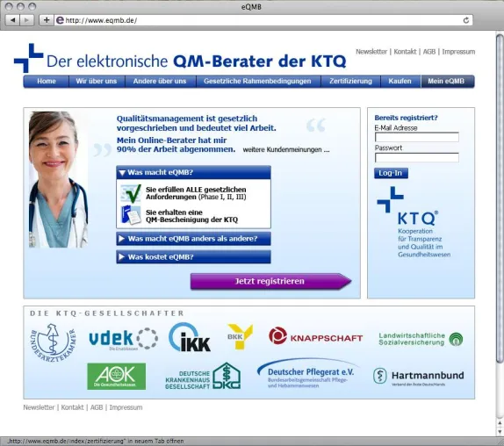Click the Bundesärztekammer logo

[54, 342]
